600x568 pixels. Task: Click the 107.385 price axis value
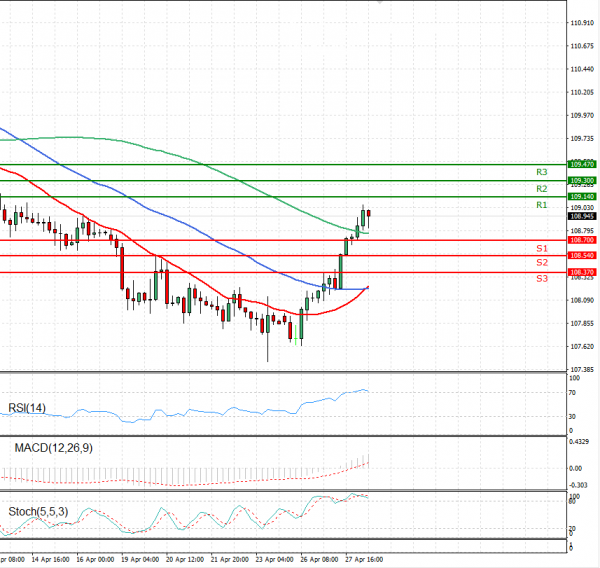pos(582,370)
